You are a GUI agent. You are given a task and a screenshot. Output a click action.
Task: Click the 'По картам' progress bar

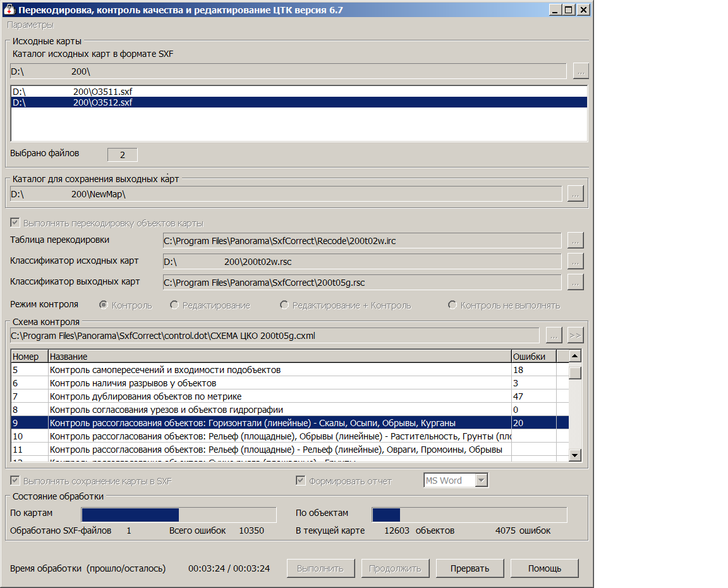click(x=179, y=515)
